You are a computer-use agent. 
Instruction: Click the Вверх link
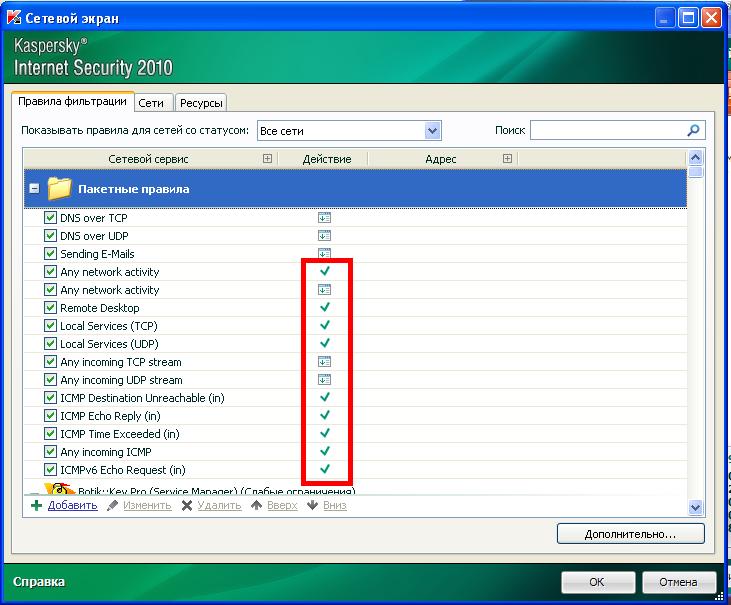(282, 505)
